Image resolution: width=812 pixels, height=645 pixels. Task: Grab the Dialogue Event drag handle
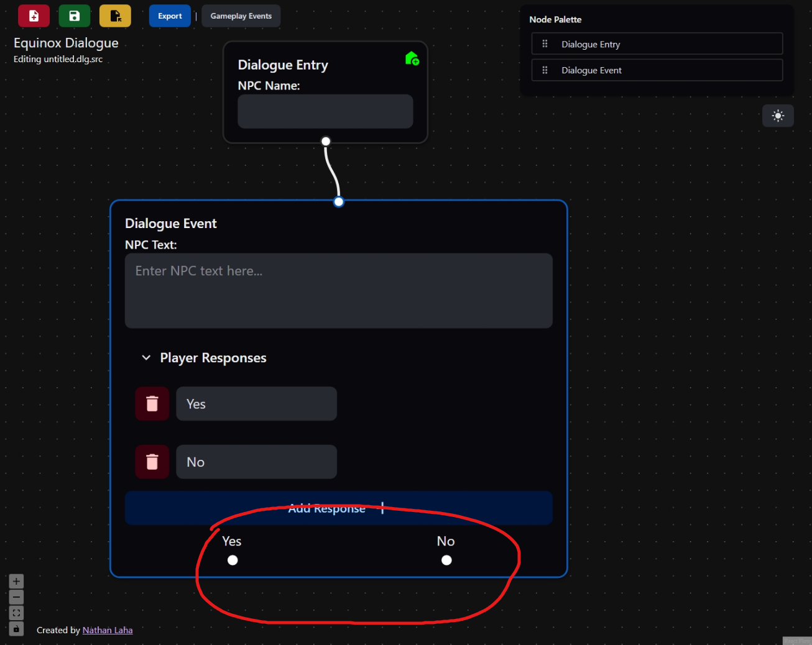[544, 70]
